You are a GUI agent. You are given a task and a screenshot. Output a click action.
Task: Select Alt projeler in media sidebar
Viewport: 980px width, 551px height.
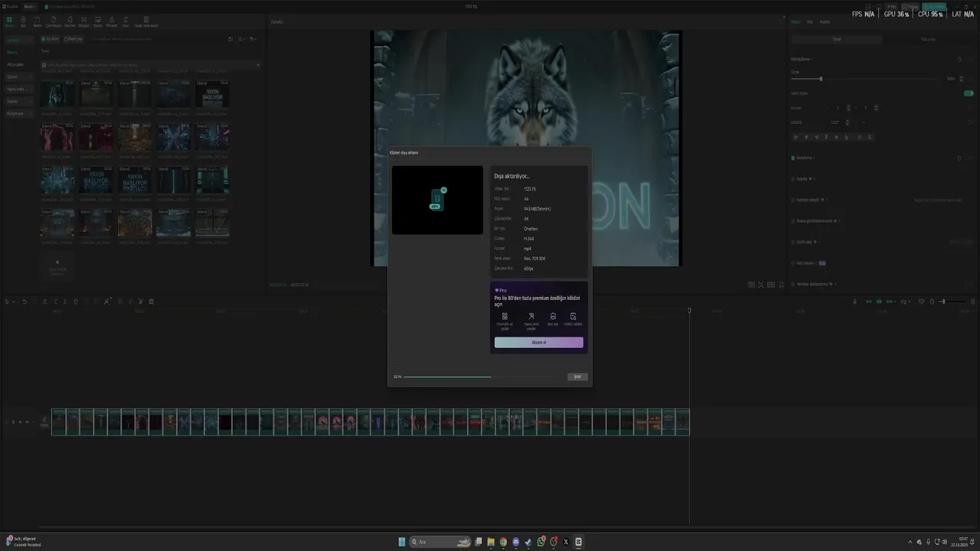(15, 64)
